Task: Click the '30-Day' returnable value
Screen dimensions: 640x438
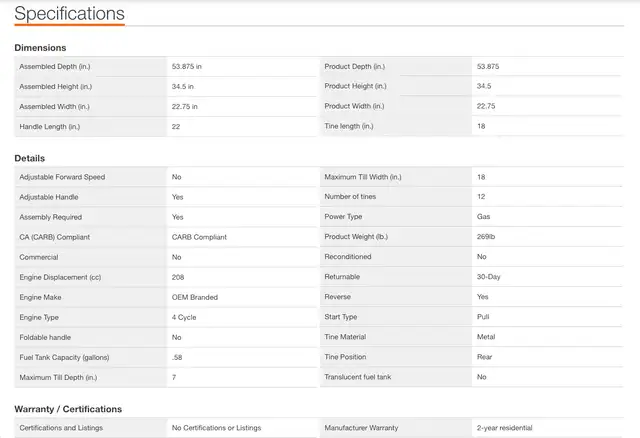Action: coord(489,276)
